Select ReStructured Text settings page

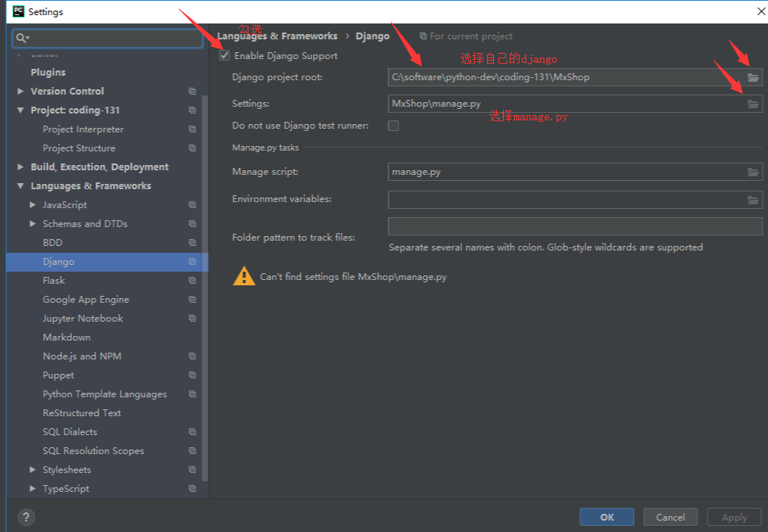(82, 413)
